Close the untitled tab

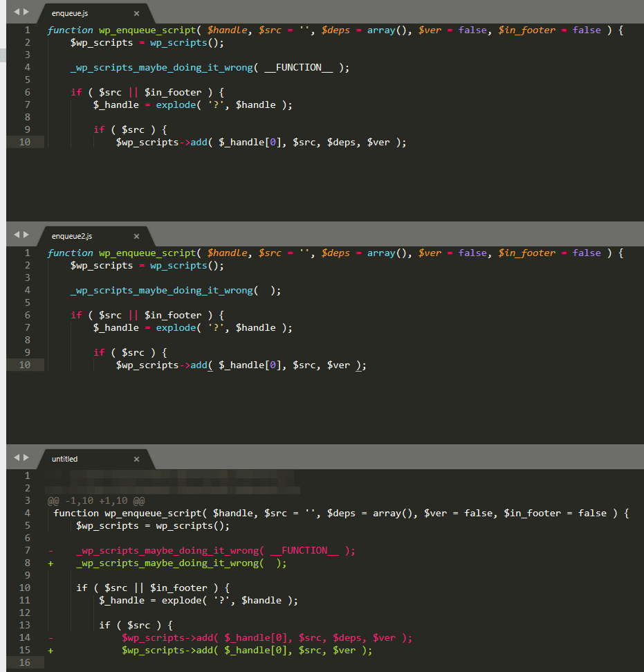(136, 459)
